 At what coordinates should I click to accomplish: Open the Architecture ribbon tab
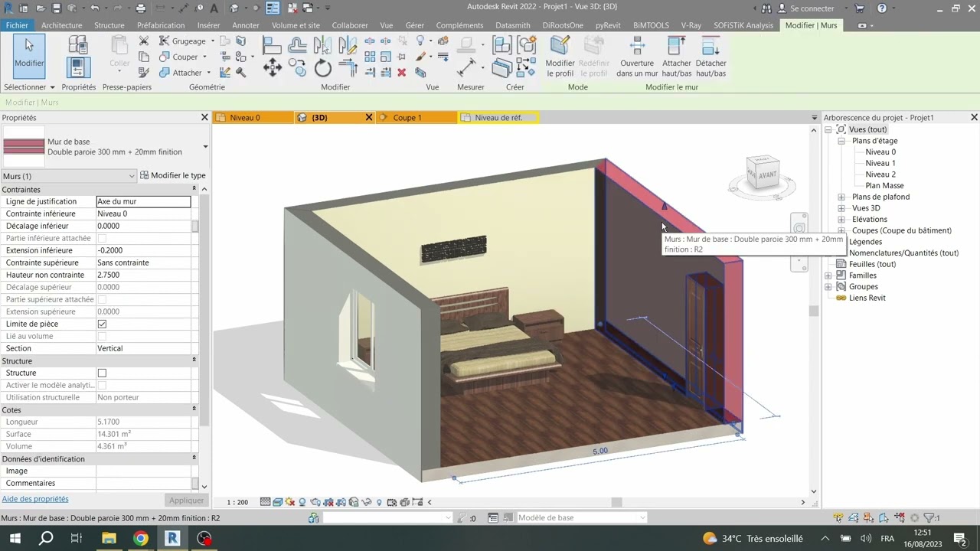point(61,25)
